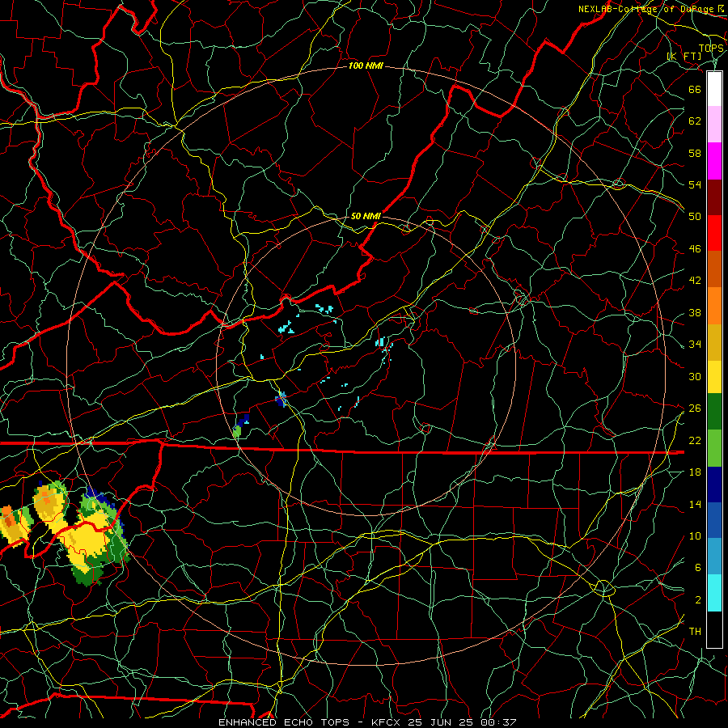Viewport: 728px width, 728px height.
Task: Pick the dark orange legend swatch above 42
Action: [714, 269]
